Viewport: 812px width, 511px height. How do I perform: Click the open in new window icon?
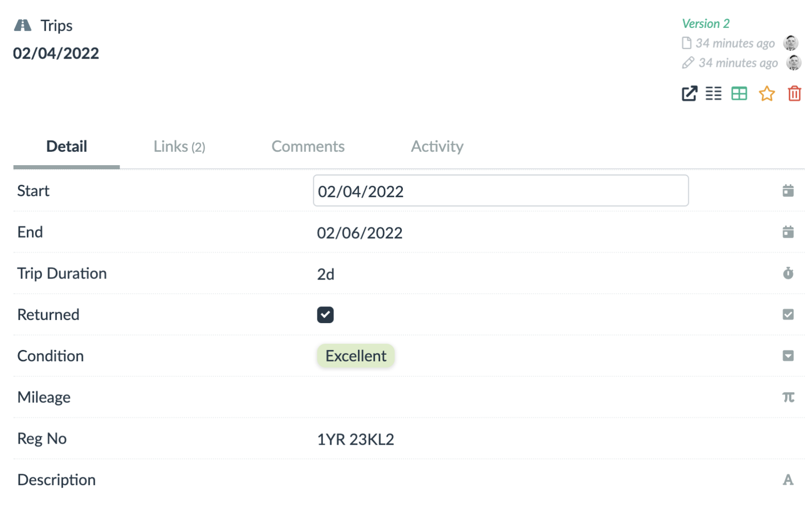[689, 94]
